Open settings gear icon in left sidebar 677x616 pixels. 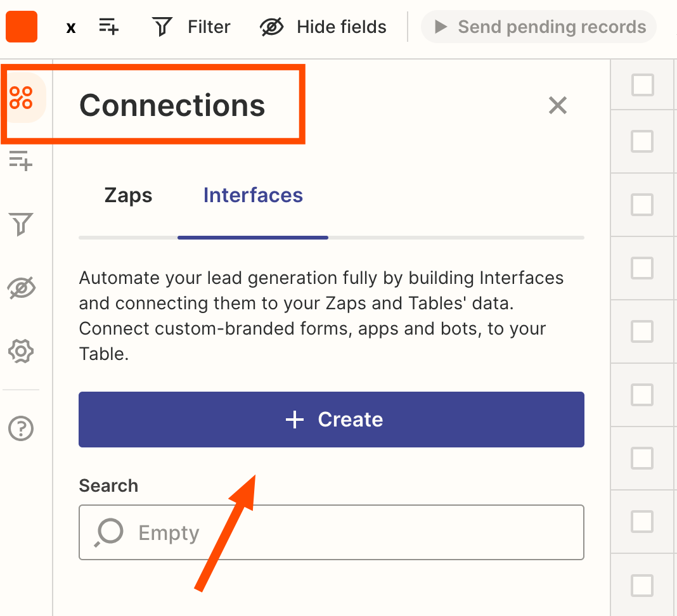(21, 351)
